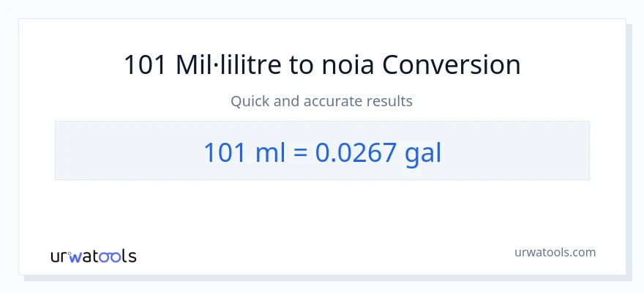Click the 'ools' letters of the logo

(x=119, y=256)
